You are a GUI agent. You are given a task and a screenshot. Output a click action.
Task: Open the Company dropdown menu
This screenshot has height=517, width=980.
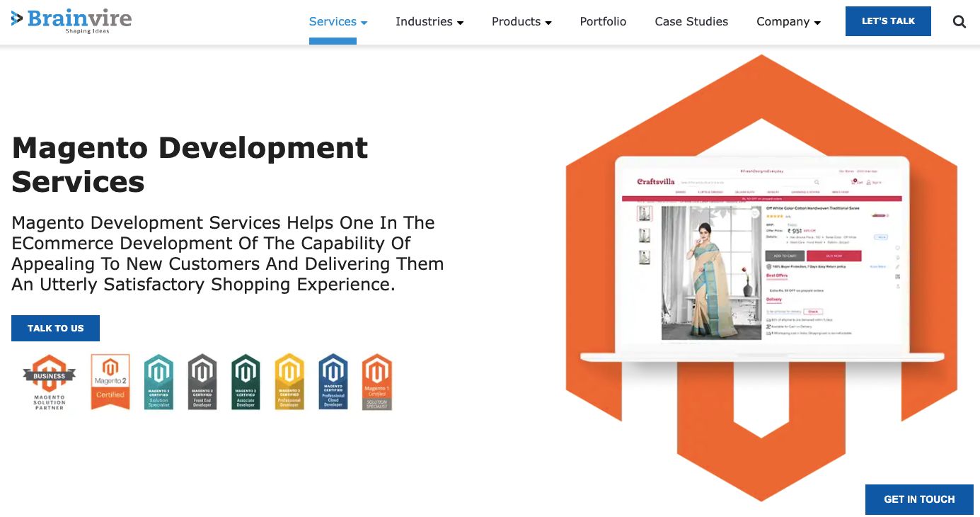point(788,21)
